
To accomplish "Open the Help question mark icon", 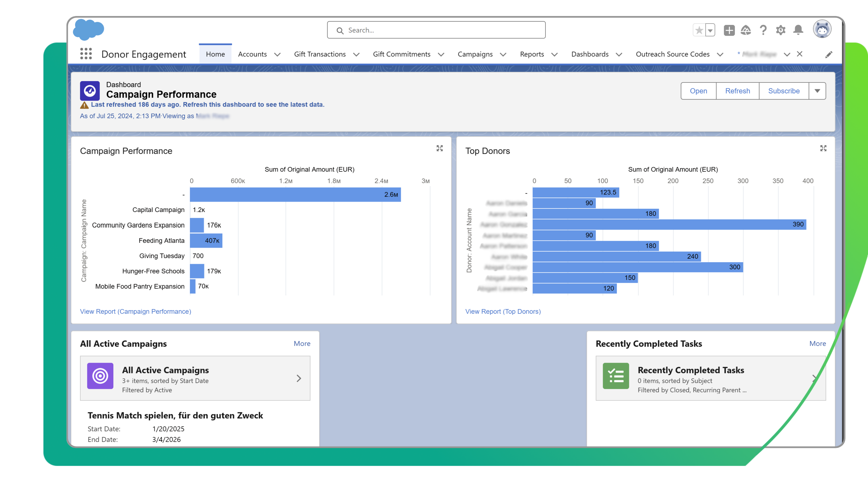I will [x=763, y=30].
